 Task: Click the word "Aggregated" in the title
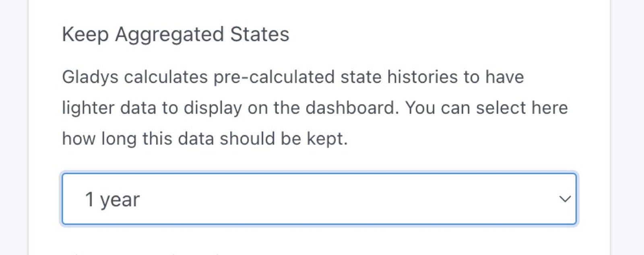[169, 34]
